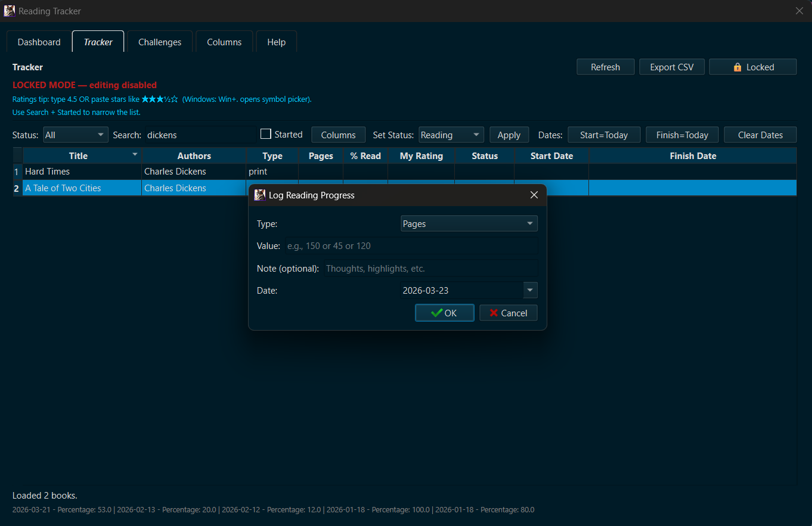
Task: Click the Ratings tip text line
Action: pos(162,99)
